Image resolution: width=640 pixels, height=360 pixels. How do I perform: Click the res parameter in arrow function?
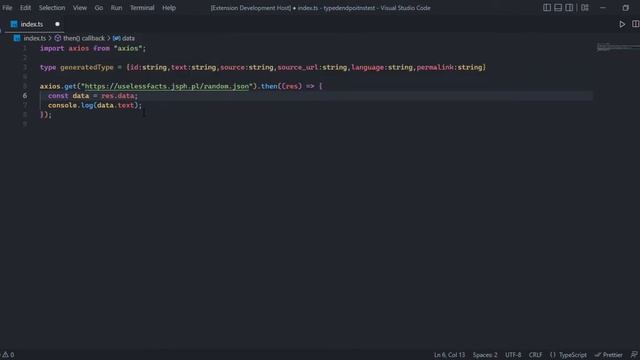[291, 86]
